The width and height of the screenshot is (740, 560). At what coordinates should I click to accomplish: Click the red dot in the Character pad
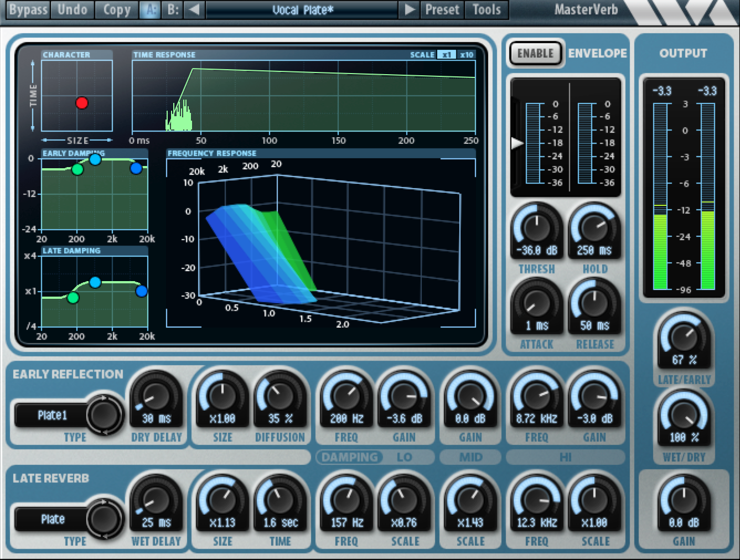pyautogui.click(x=83, y=102)
